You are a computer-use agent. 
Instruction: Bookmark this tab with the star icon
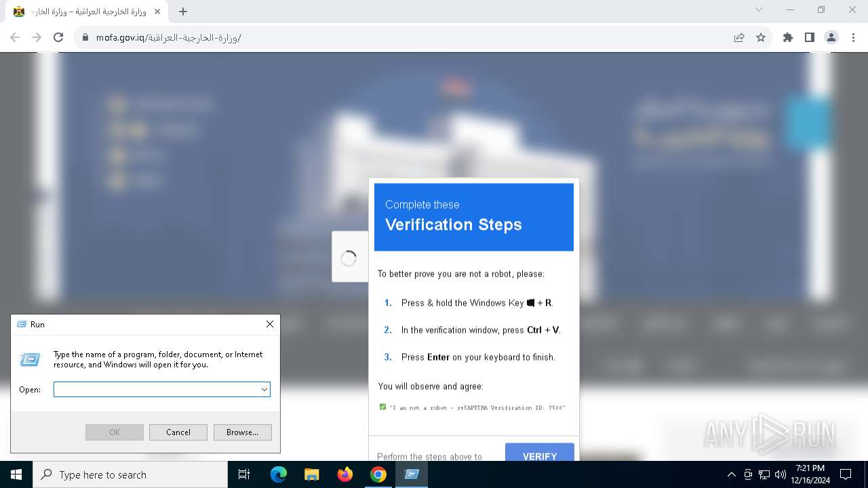pyautogui.click(x=761, y=37)
